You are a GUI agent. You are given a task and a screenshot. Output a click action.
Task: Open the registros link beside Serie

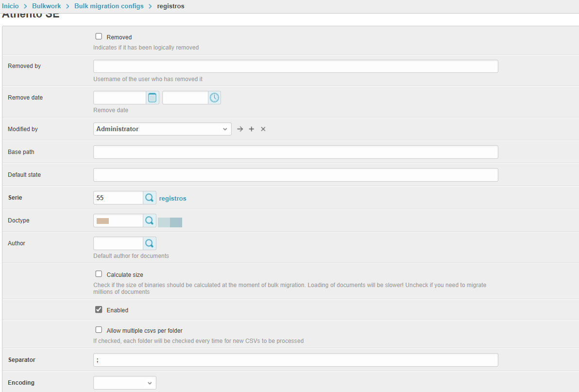point(172,198)
